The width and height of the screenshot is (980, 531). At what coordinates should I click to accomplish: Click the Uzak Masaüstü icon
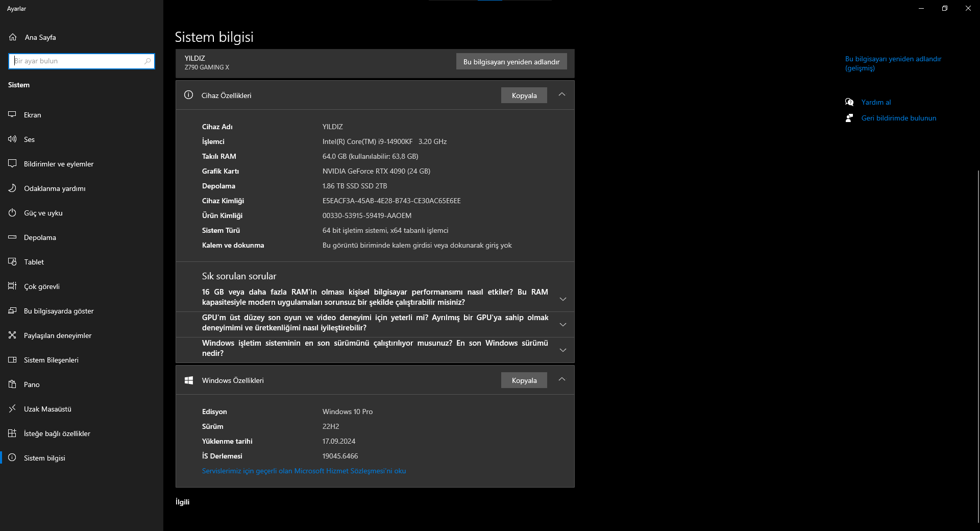point(12,409)
